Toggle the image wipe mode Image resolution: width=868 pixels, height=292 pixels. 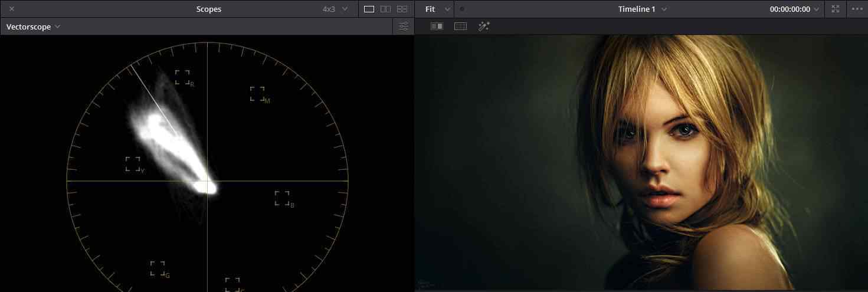437,27
